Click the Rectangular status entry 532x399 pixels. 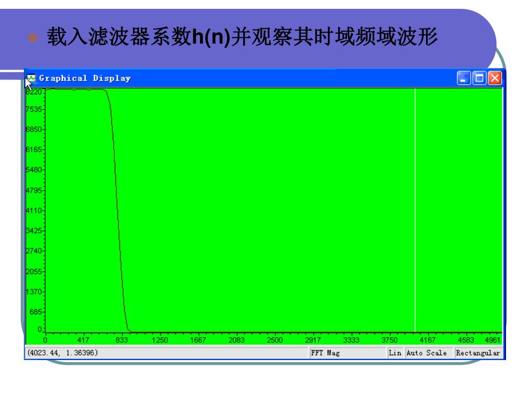coord(478,353)
